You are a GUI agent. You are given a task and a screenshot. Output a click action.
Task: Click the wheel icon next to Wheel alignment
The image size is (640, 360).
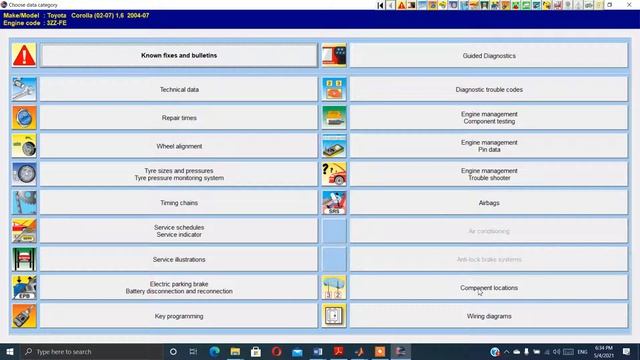pos(24,146)
